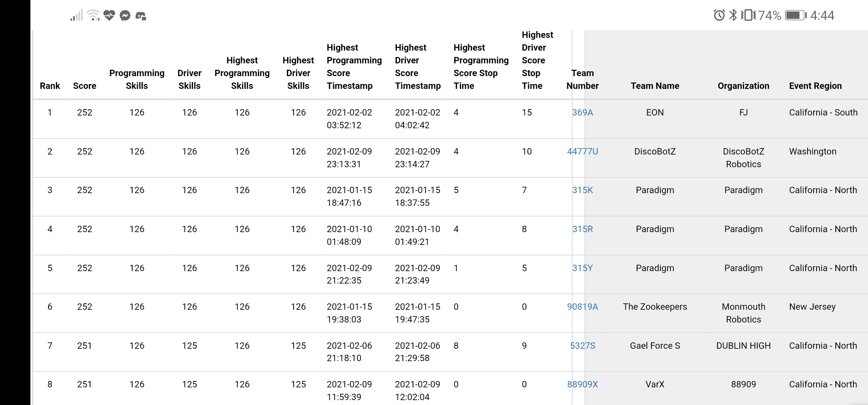Screen dimensions: 868x405
Task: Select timestamp 2021-01-15 19:38:03
Action: click(349, 313)
